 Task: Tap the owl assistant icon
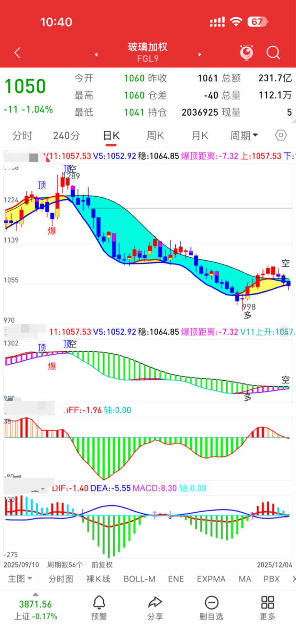tap(247, 52)
